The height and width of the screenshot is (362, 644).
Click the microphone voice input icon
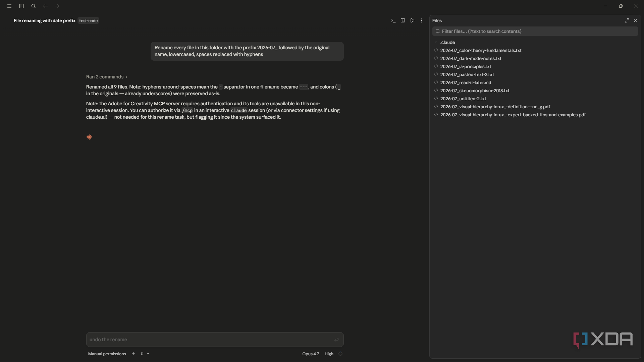[x=142, y=354]
